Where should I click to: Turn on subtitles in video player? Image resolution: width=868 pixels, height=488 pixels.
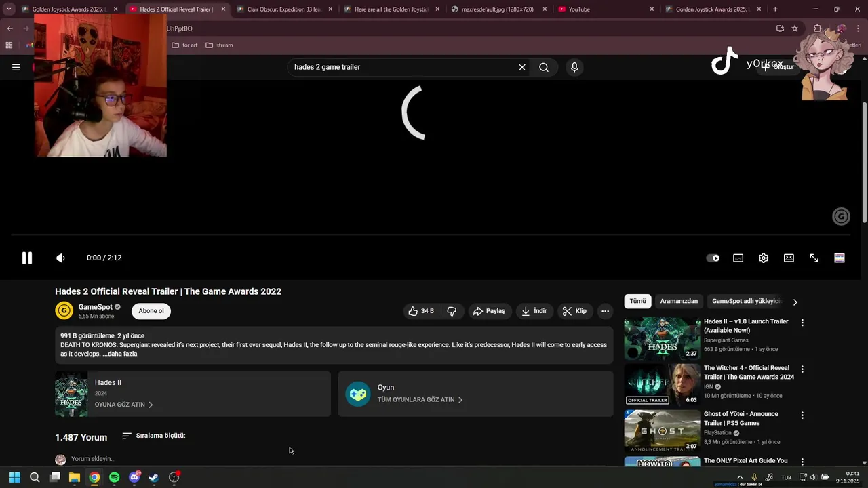738,258
